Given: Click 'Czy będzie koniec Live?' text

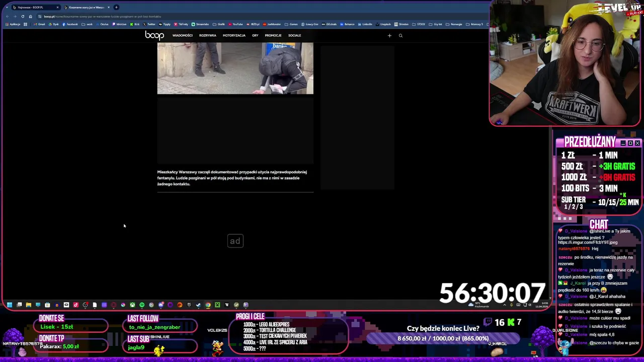Looking at the screenshot, I should coord(443,328).
